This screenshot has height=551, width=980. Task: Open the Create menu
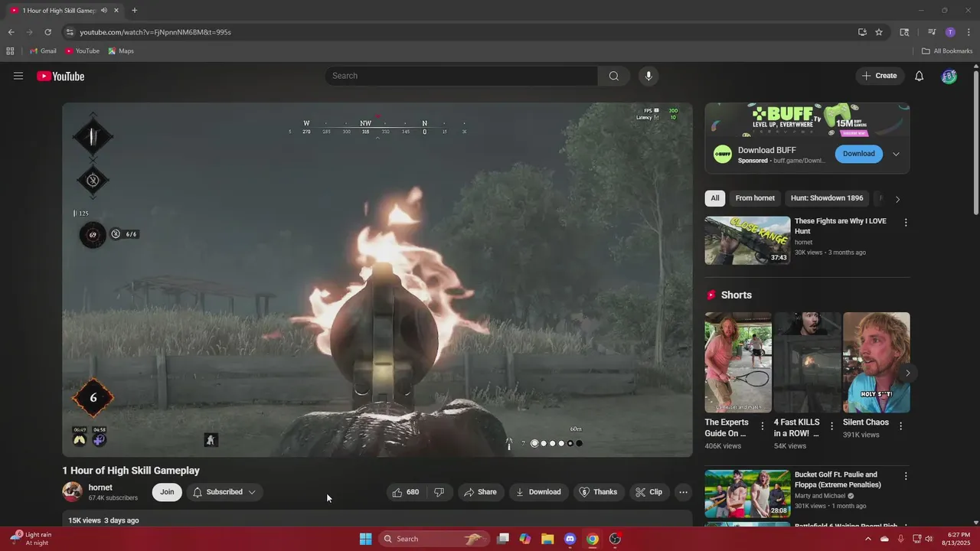pyautogui.click(x=879, y=76)
